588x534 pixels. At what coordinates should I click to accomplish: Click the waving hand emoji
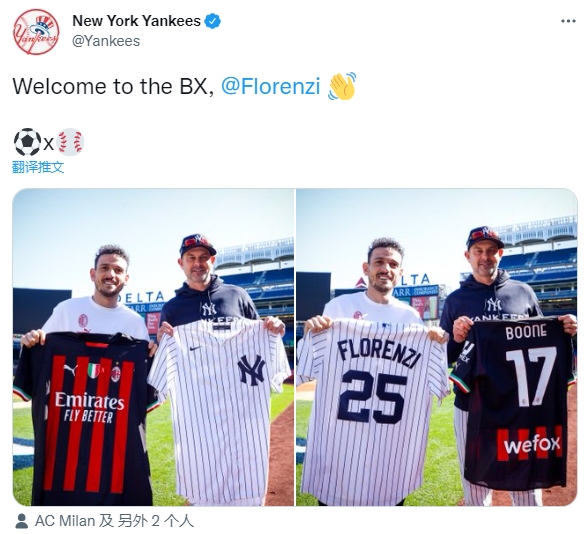tap(342, 86)
